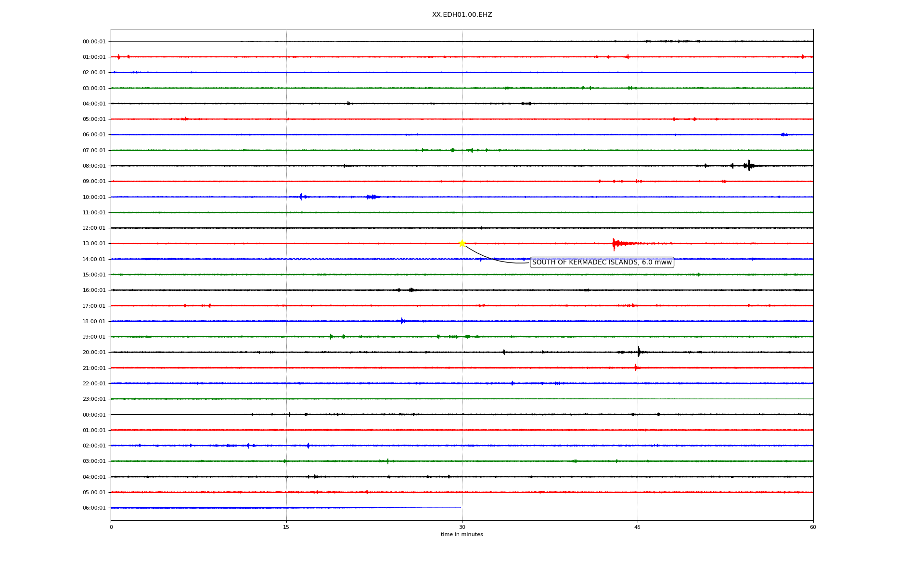
Task: Select the 23:00:01 trace time label
Action: coord(94,399)
